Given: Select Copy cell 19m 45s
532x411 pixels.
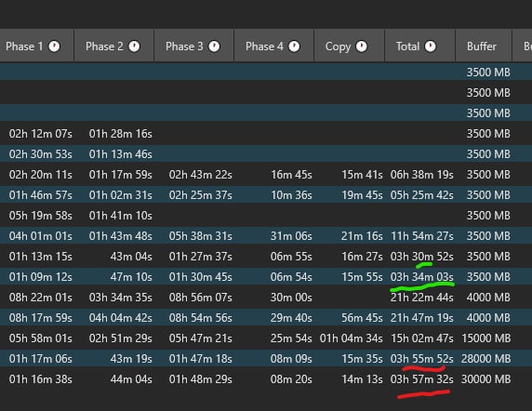Looking at the screenshot, I should point(362,195).
